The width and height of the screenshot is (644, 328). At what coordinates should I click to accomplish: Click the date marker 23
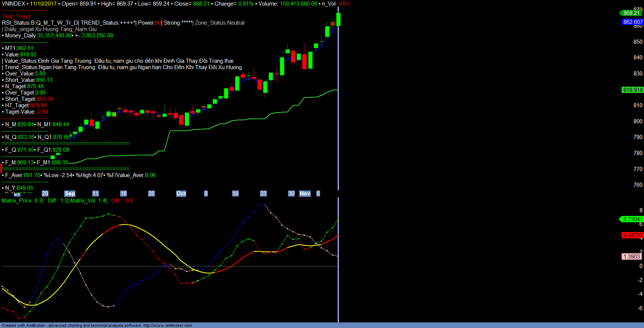[x=263, y=194]
